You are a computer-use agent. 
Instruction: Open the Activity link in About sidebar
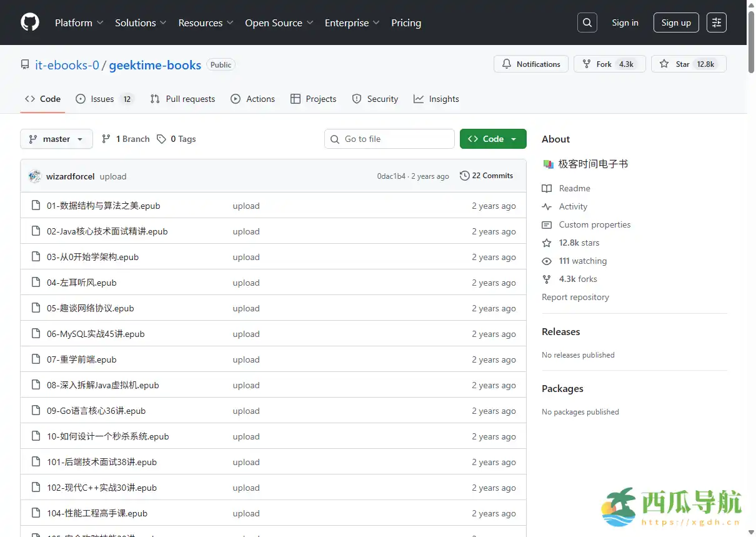click(x=573, y=206)
